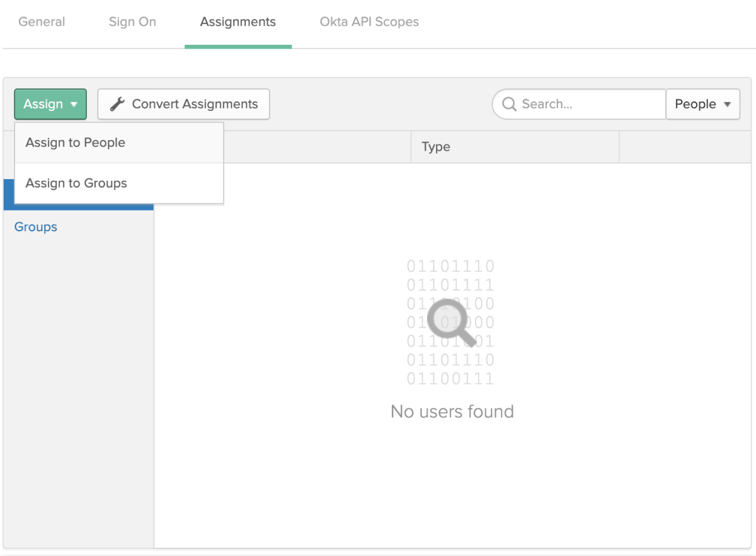Focus the Search text field
756x556 pixels.
pyautogui.click(x=589, y=104)
